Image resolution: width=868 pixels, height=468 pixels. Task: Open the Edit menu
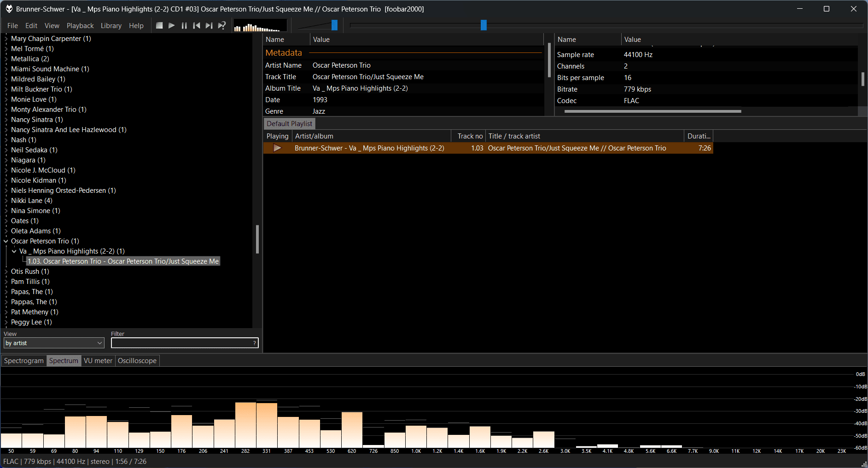(x=31, y=26)
